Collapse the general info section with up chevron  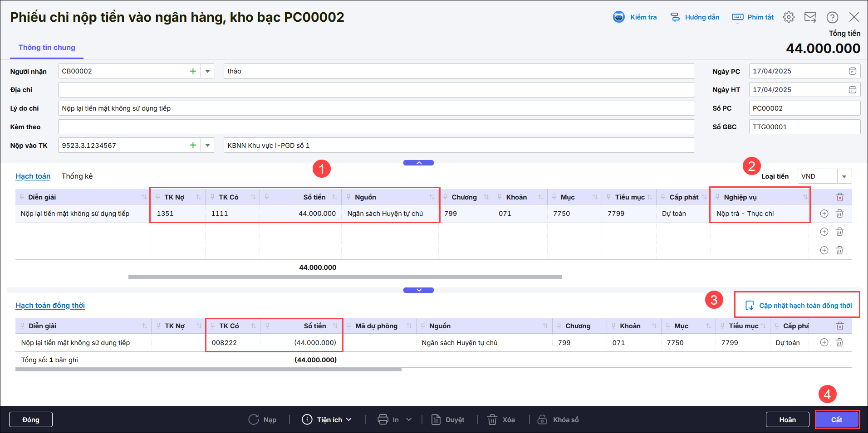pos(418,163)
